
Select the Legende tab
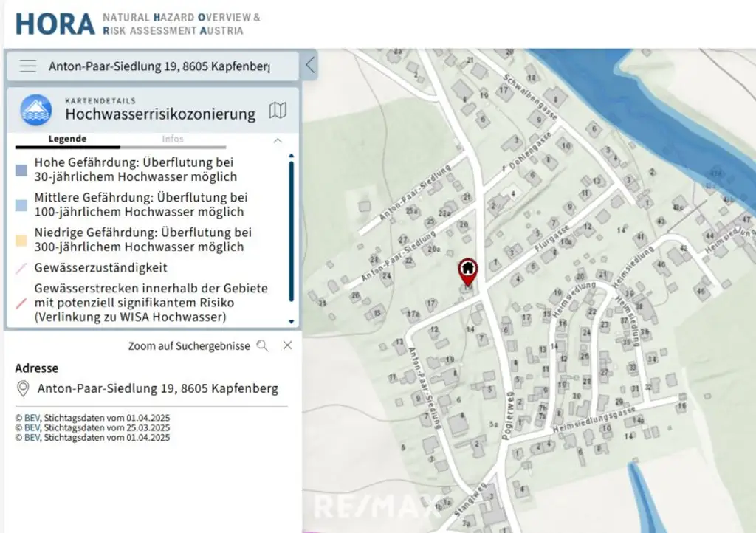[67, 138]
